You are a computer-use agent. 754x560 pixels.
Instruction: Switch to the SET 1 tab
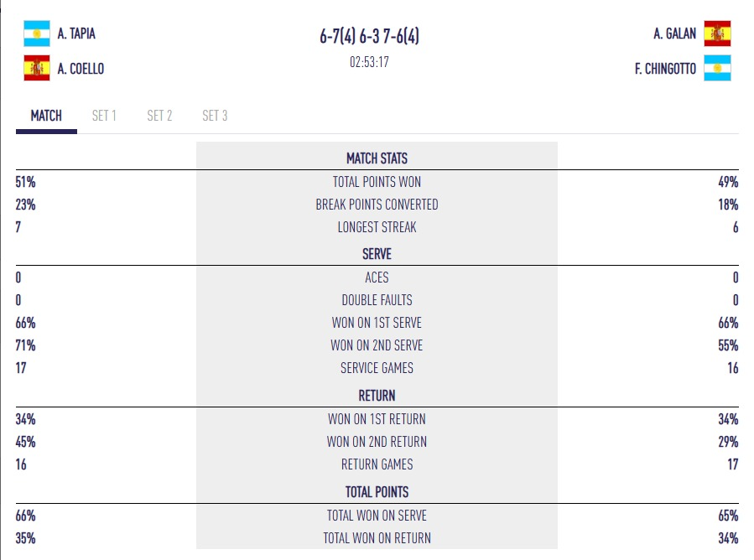click(x=103, y=116)
